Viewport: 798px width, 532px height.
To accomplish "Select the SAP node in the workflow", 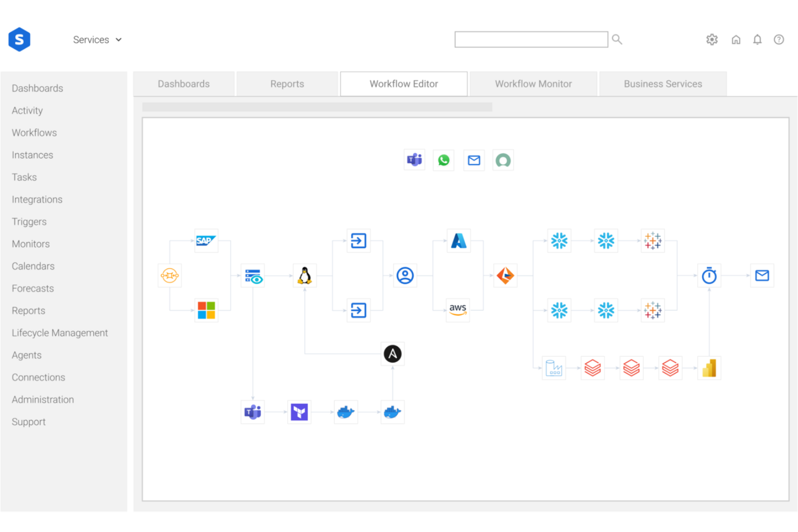I will [206, 241].
